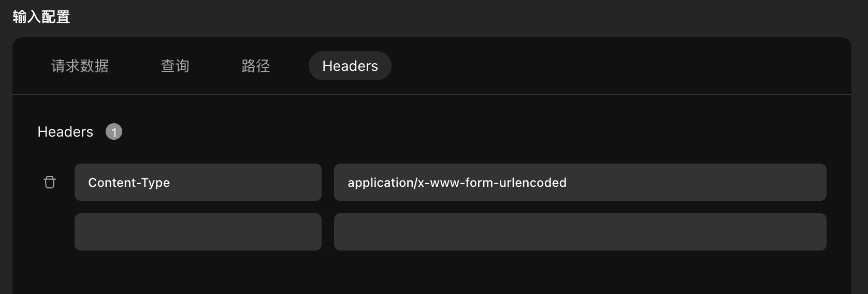Place cursor in the urlencoded value box

580,182
